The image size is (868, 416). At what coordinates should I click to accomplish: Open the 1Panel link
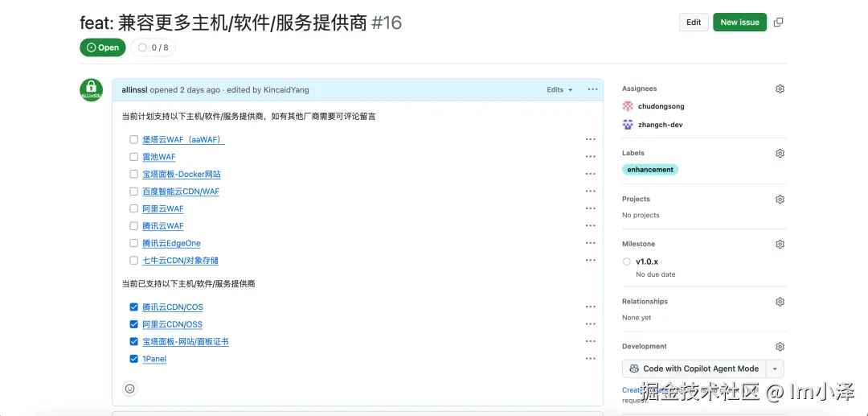154,358
